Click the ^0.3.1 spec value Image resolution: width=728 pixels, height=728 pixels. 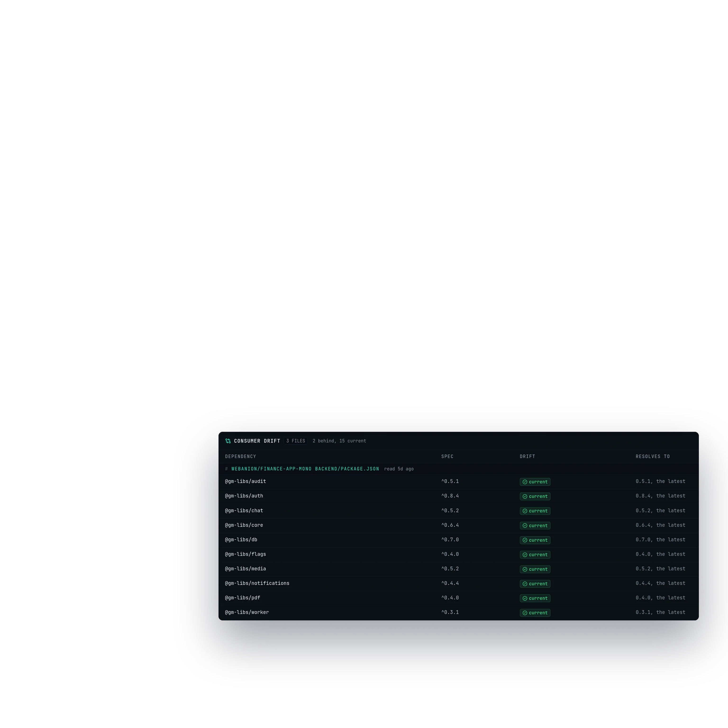point(450,612)
